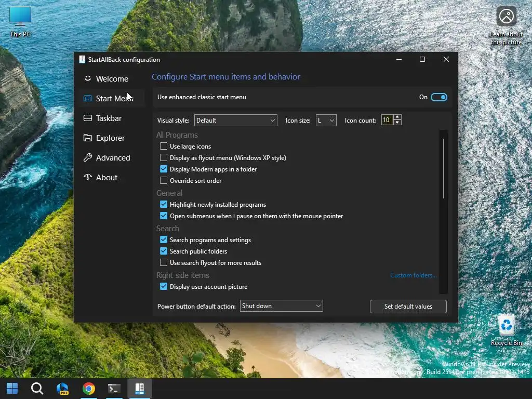Screen dimensions: 532x399
Task: Launch Edge Preview from the taskbar
Action: [x=63, y=389]
